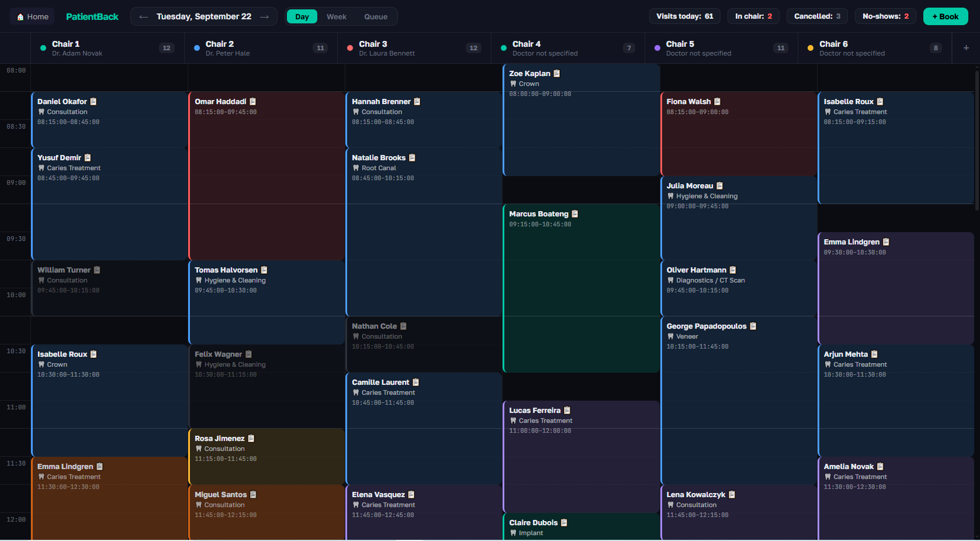Switch to Week view
Image resolution: width=980 pixels, height=541 pixels.
337,16
